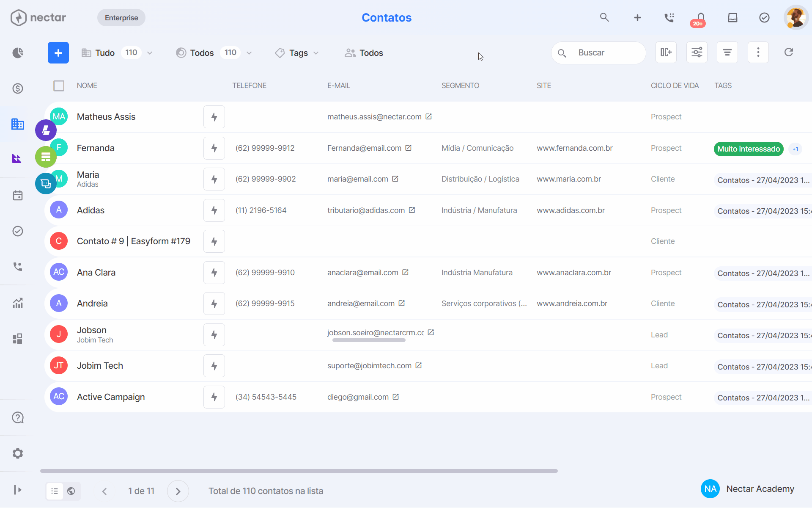Tick the select-all checkbox beside NOME
Screen dimensions: 812x508
click(59, 86)
